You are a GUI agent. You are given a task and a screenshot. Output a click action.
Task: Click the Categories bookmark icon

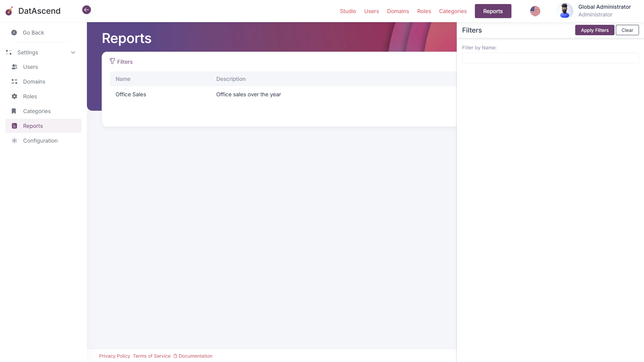pyautogui.click(x=14, y=111)
